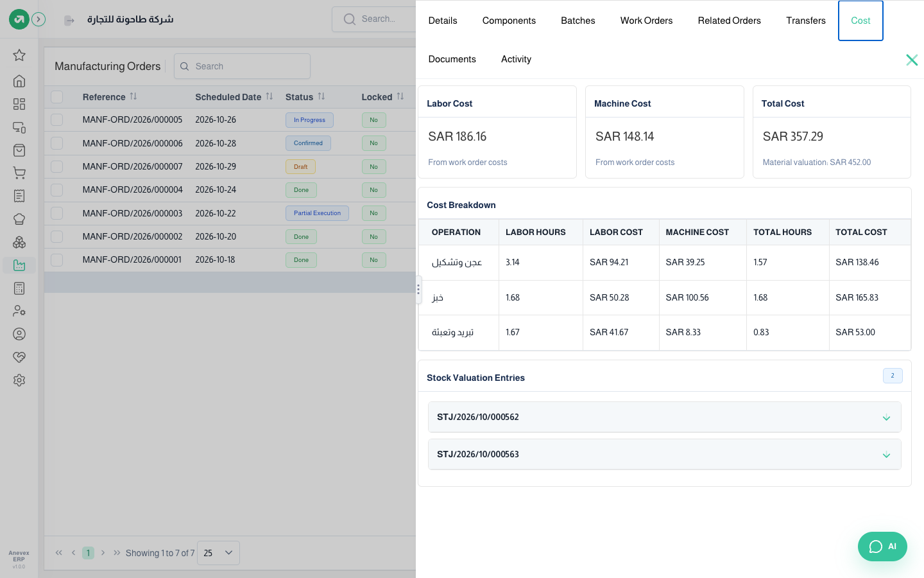924x578 pixels.
Task: Click the Anevex logo icon
Action: [19, 19]
